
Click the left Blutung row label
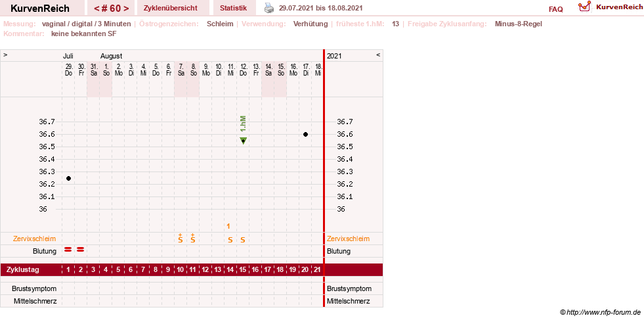[x=45, y=251]
